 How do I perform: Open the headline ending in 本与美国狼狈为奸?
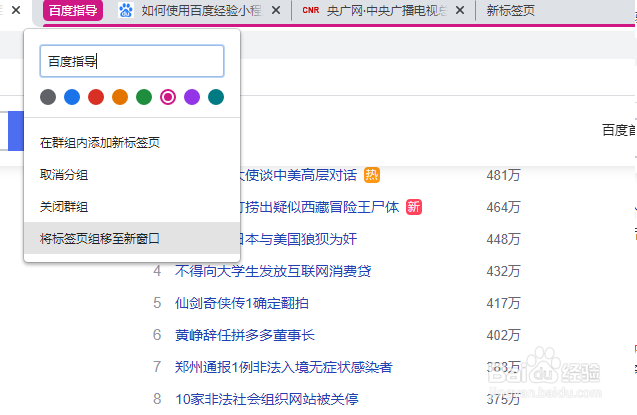pos(299,239)
